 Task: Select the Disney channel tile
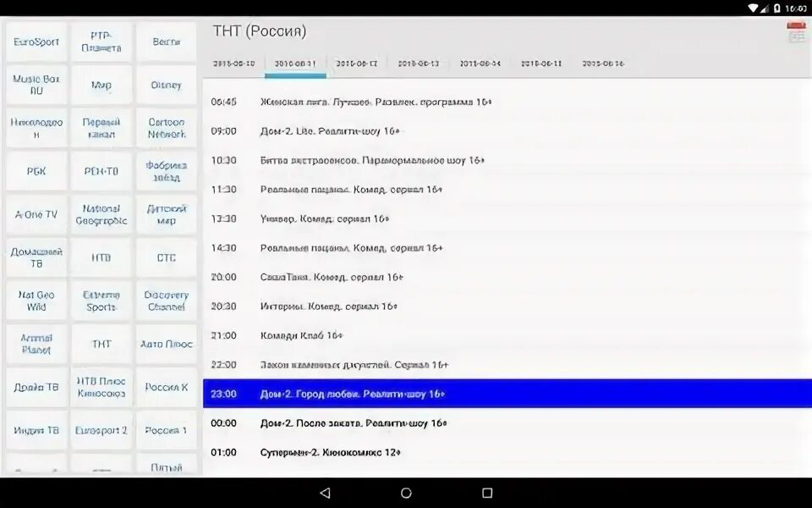pos(167,85)
